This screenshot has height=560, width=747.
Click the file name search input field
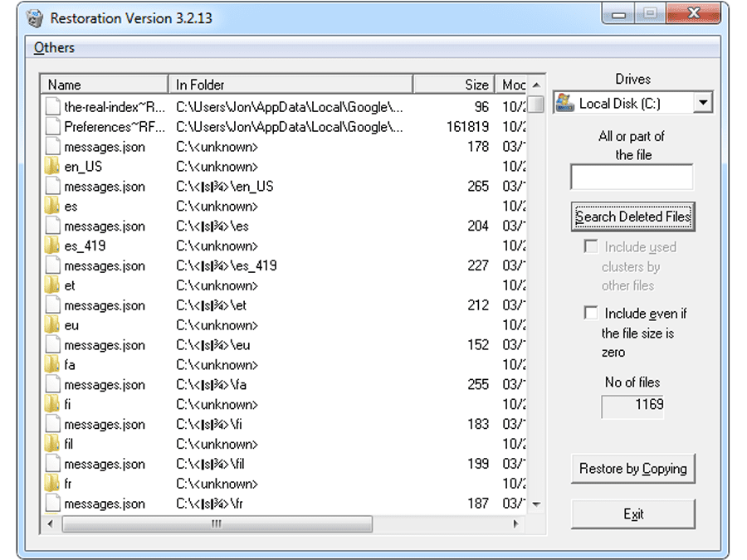click(x=632, y=178)
